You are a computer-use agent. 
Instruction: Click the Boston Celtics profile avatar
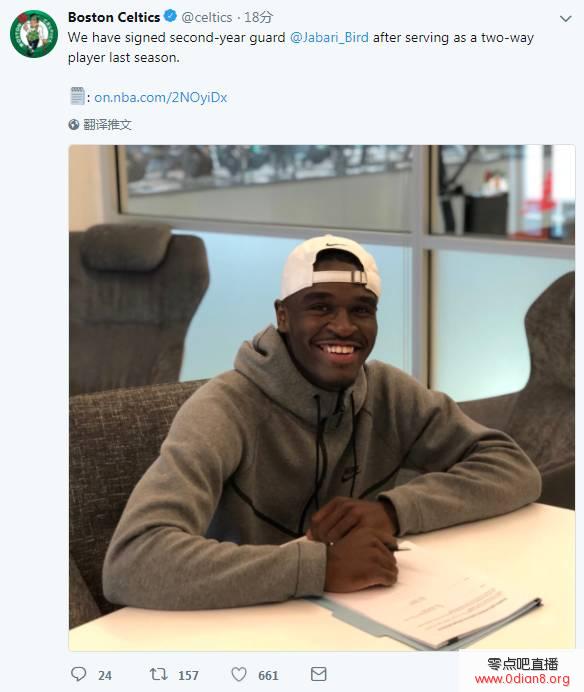click(34, 34)
